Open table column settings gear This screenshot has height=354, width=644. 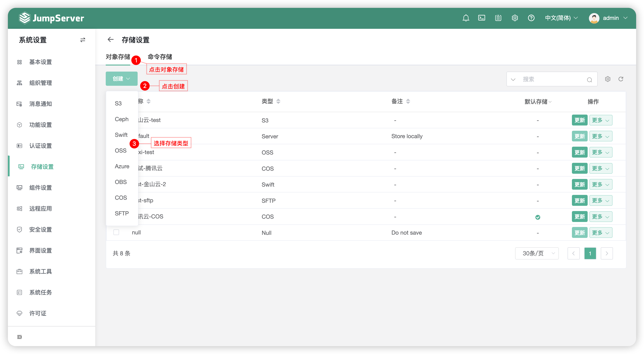[x=608, y=79]
